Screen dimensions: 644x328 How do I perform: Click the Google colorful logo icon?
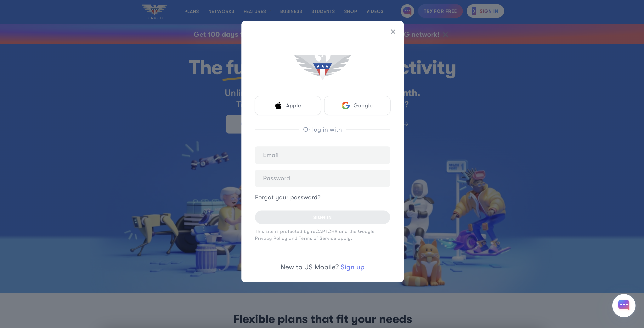click(345, 105)
